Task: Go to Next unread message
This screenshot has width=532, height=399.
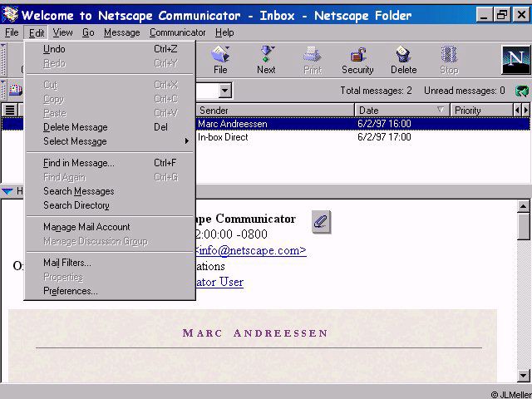Action: (266, 60)
